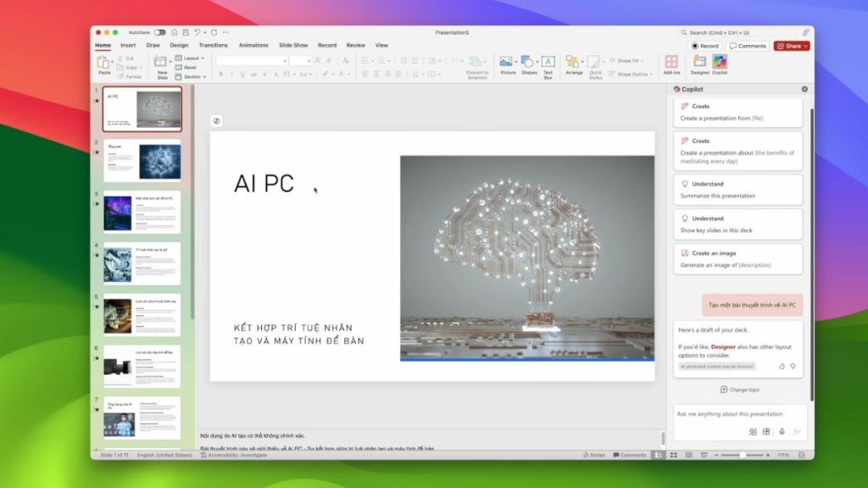
Task: Click the microphone icon in Copilot chat
Action: pos(782,431)
